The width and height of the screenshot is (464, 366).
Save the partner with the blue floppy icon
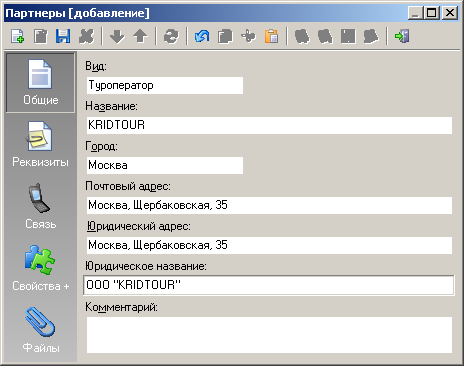pyautogui.click(x=63, y=36)
